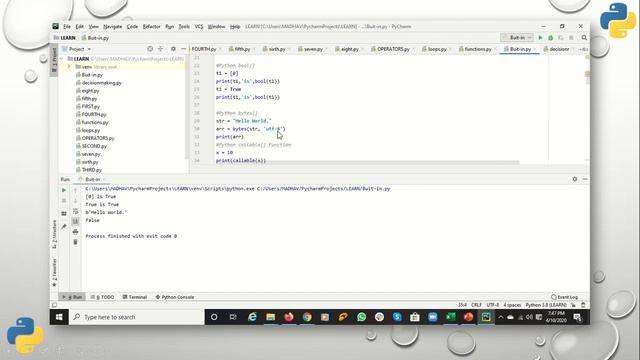Click the Project panel expand-all icon
Screen dimensions: 640x360
tap(160, 49)
